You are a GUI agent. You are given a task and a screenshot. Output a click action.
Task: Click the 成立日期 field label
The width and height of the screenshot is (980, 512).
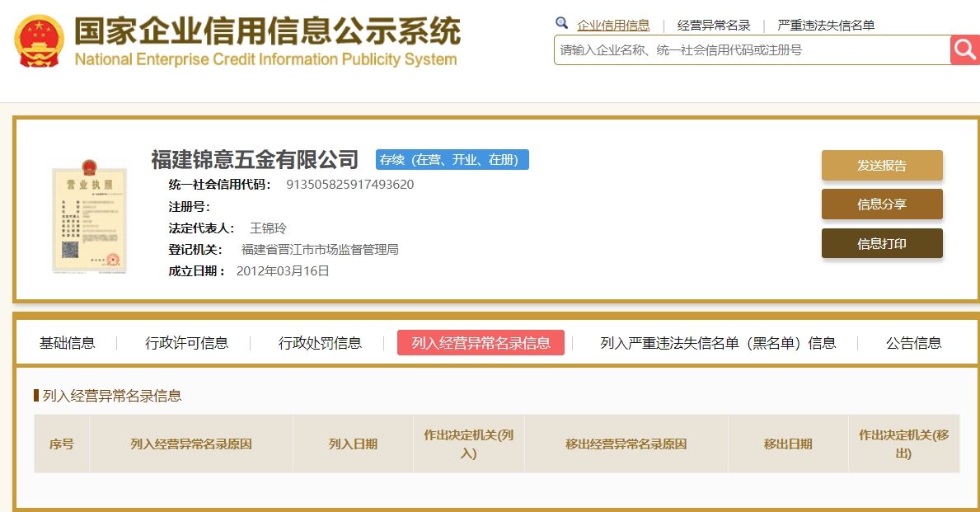[x=196, y=270]
